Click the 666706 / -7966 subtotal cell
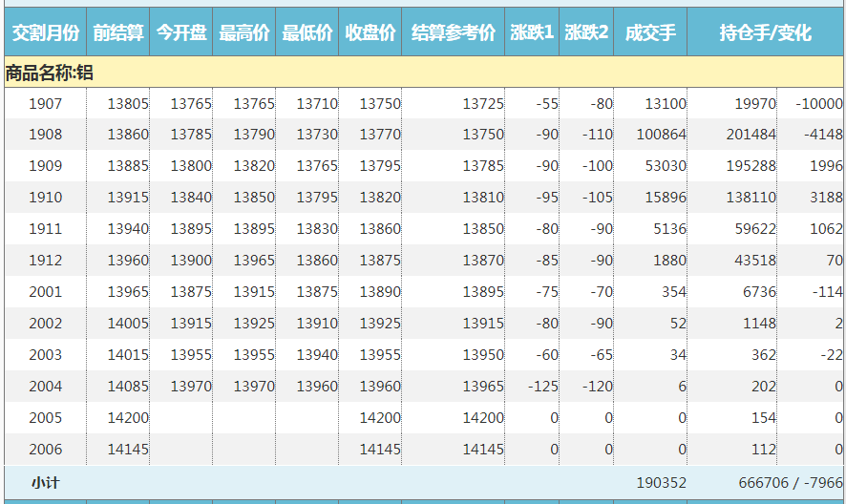 click(x=790, y=483)
